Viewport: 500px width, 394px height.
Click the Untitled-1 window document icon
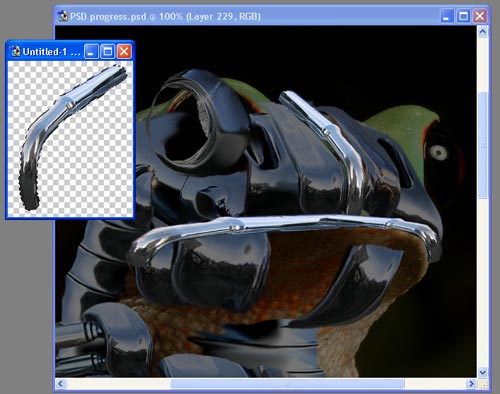click(x=15, y=51)
